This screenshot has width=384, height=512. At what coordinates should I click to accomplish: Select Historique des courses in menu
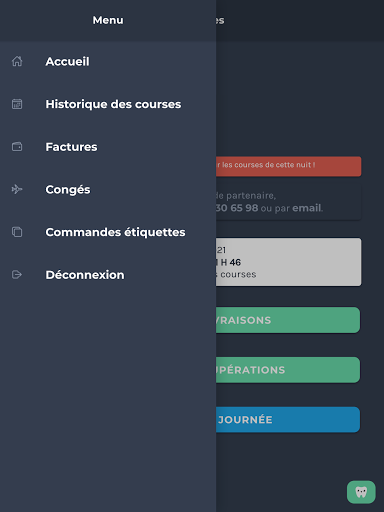click(x=108, y=104)
